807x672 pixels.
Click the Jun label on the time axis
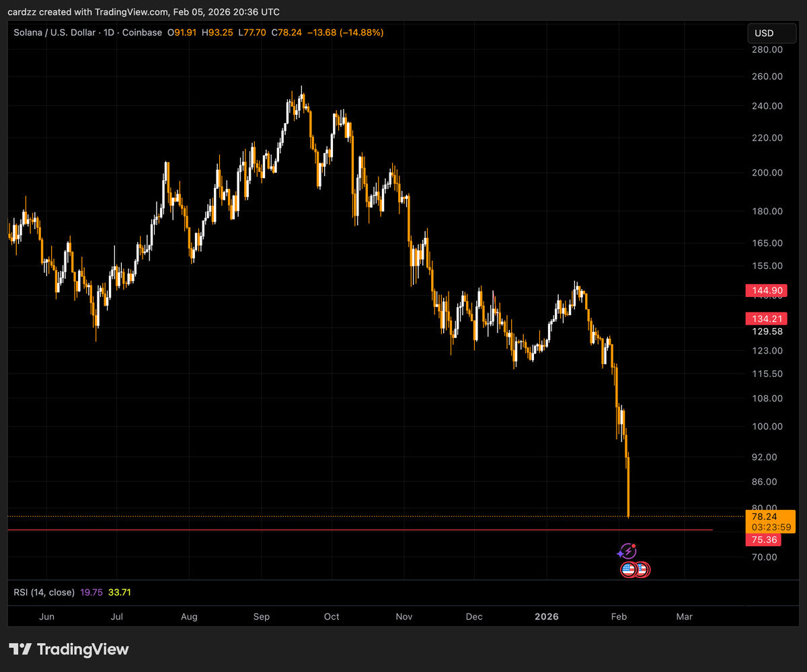tap(47, 617)
